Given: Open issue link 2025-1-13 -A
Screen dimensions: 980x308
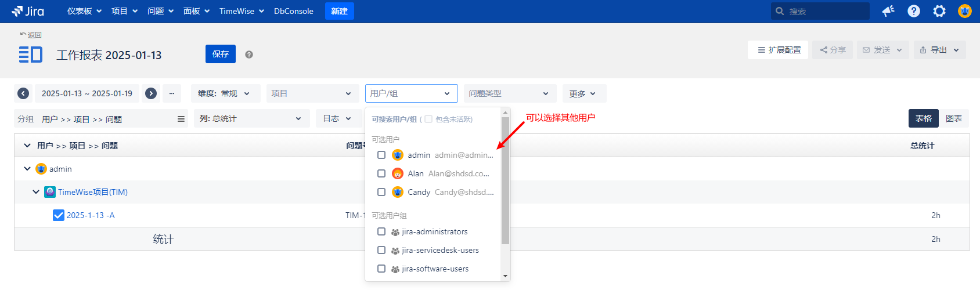Looking at the screenshot, I should [91, 215].
